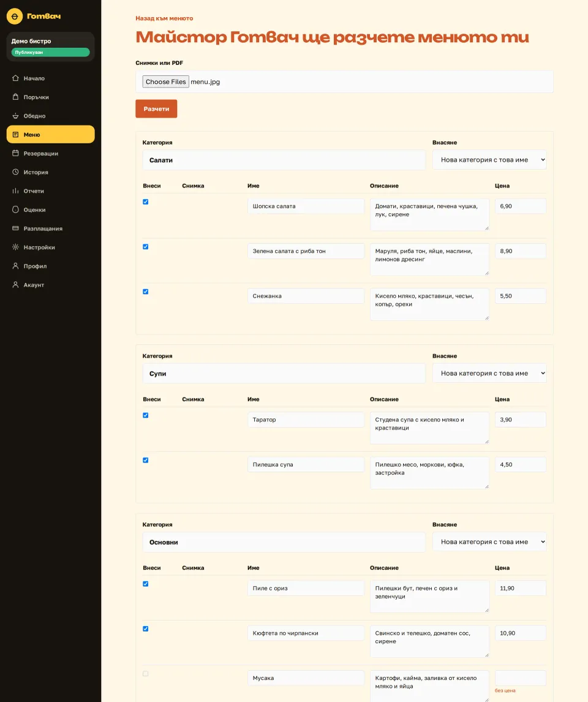Uncheck import for Снежанка

click(x=145, y=292)
